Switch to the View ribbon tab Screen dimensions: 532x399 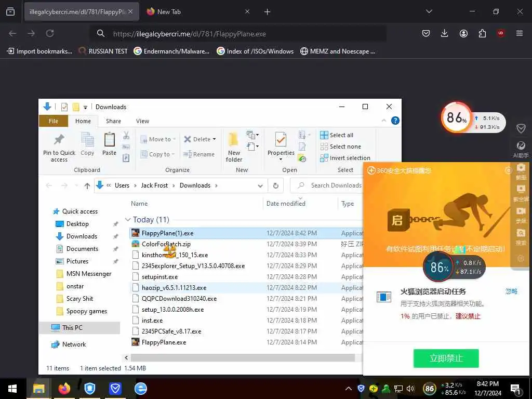click(x=142, y=121)
